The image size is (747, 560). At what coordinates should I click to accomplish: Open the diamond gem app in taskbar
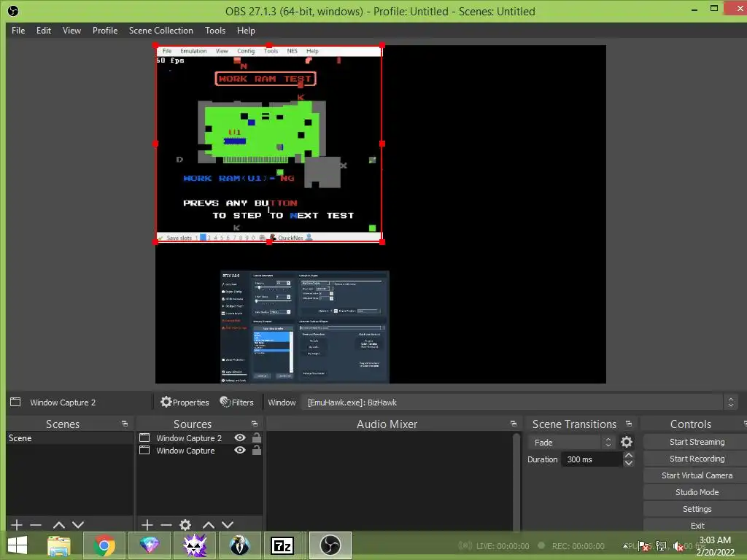149,545
